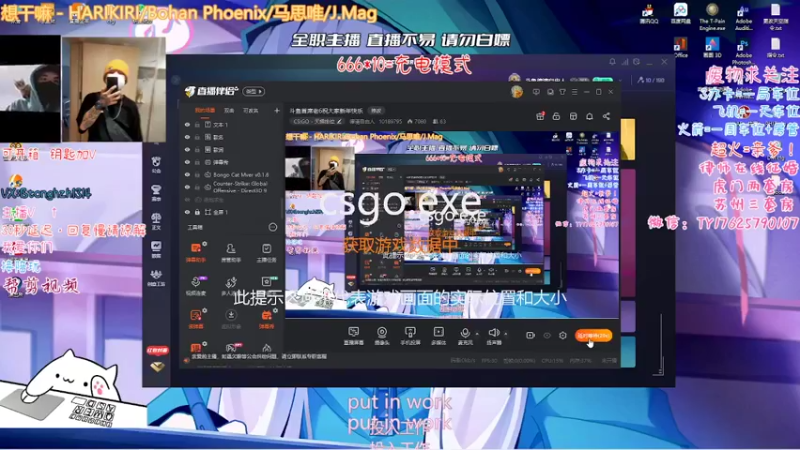The height and width of the screenshot is (450, 800).
Task: Switch to the third scene tab
Action: click(x=250, y=110)
